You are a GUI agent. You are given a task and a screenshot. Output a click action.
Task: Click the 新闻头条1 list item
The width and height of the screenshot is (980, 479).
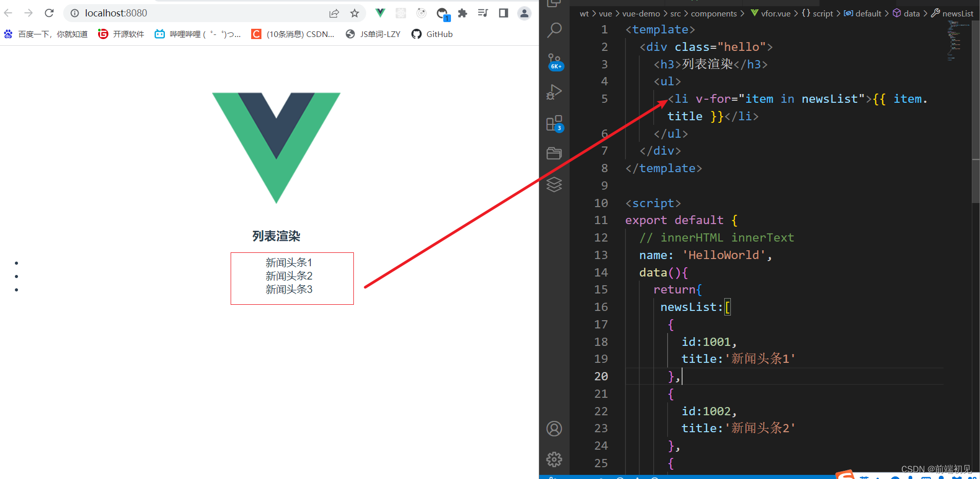click(x=289, y=263)
